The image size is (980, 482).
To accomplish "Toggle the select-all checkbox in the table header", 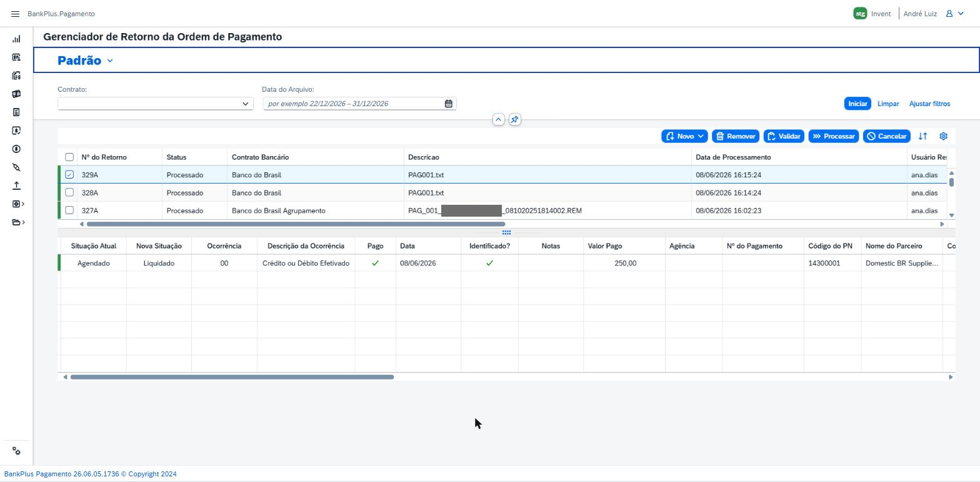I will tap(69, 157).
